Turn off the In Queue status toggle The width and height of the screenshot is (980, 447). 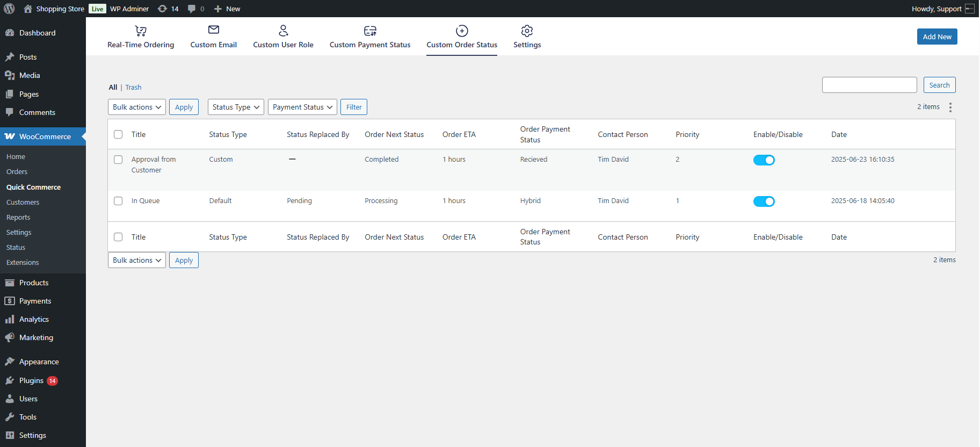[764, 201]
